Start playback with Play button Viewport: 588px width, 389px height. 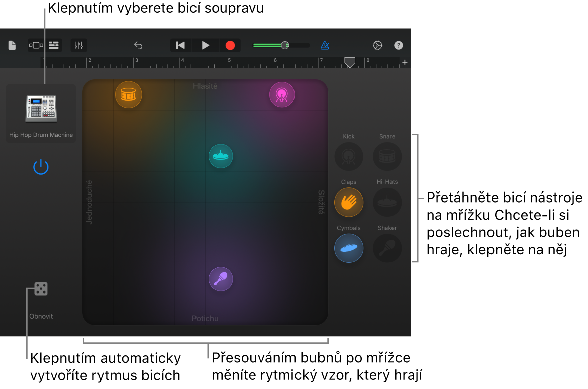click(205, 45)
